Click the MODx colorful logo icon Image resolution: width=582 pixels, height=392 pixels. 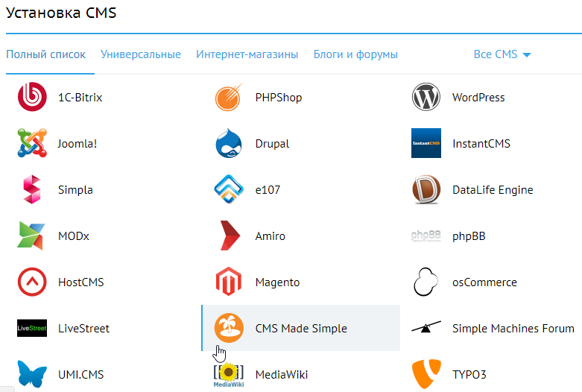coord(31,235)
